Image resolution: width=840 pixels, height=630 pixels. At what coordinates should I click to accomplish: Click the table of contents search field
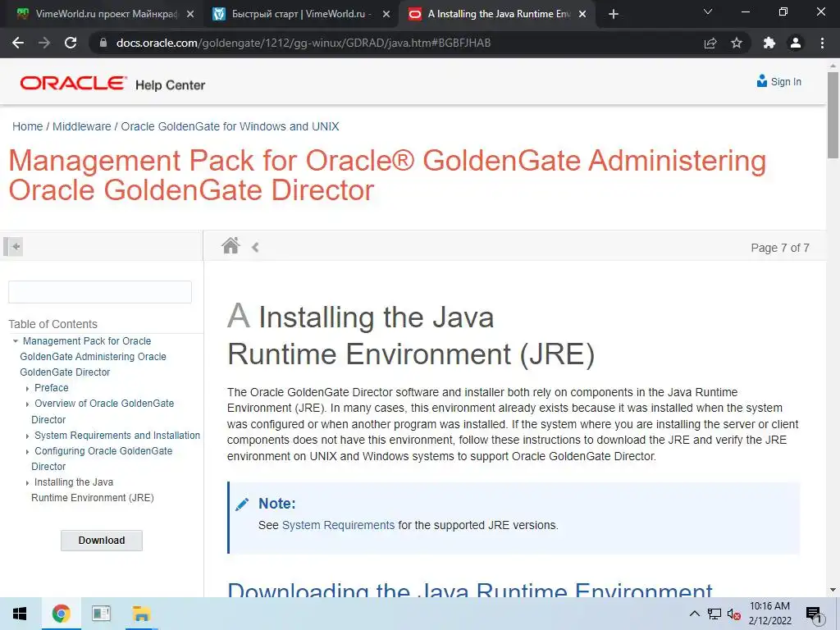coord(99,292)
